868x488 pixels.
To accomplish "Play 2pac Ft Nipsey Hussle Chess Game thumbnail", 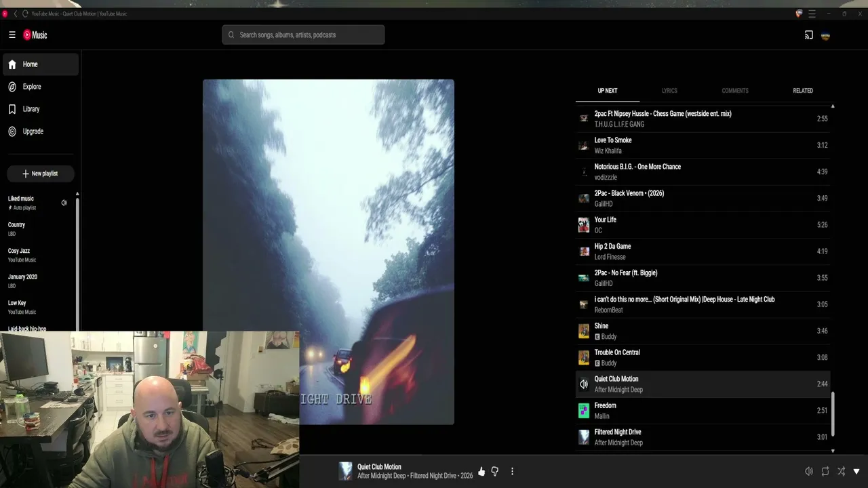I will coord(583,119).
